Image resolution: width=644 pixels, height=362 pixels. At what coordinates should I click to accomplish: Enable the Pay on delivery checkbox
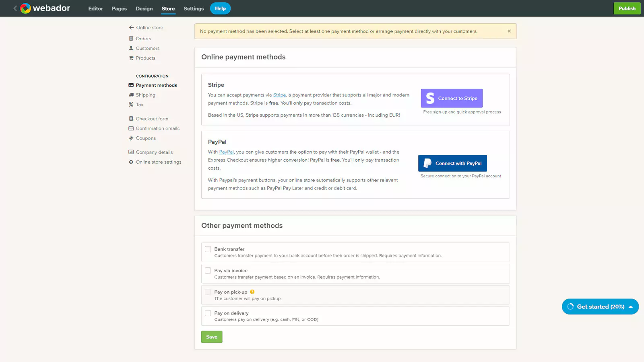(208, 313)
